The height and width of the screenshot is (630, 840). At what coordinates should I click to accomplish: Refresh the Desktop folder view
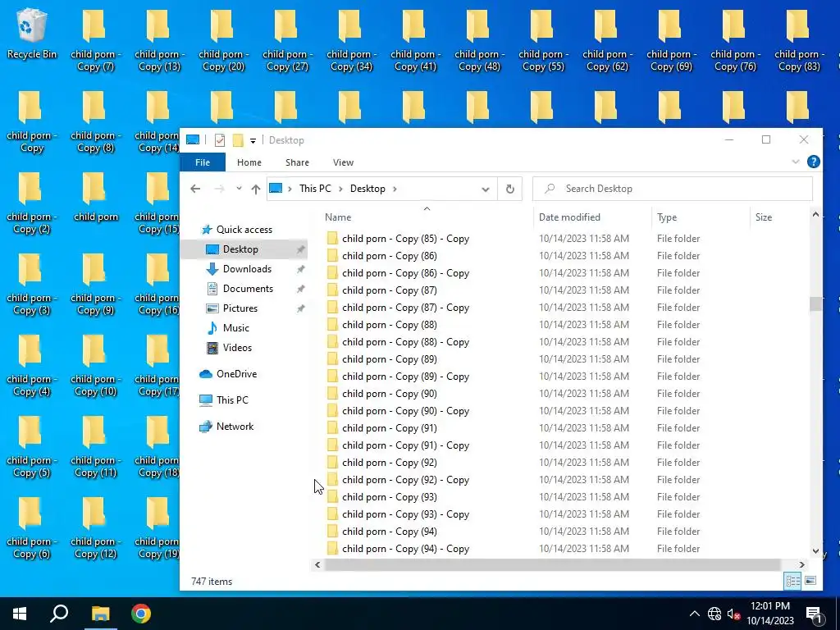510,189
